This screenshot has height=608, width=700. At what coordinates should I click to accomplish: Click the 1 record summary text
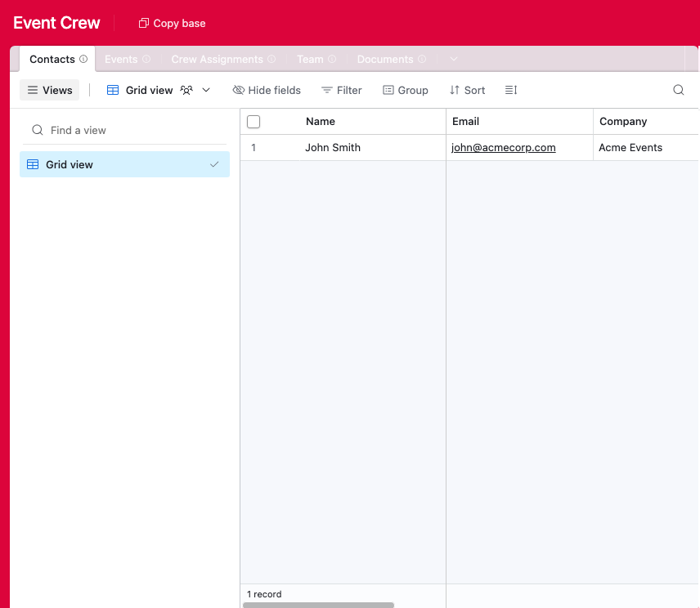tap(264, 594)
